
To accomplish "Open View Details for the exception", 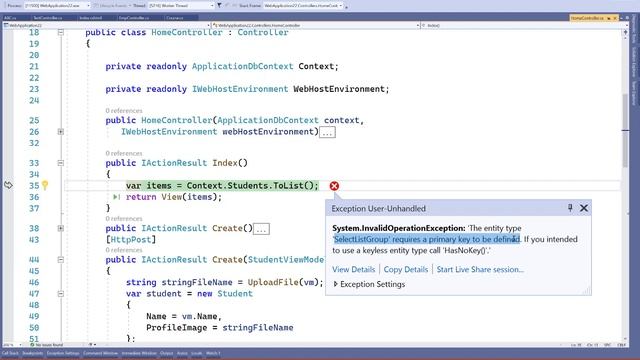I will [x=353, y=269].
